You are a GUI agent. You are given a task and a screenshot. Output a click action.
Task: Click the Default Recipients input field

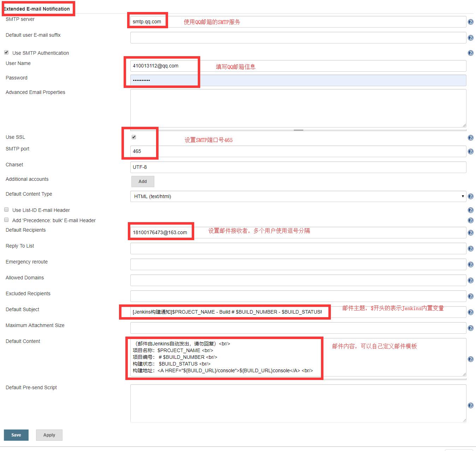[x=298, y=232]
